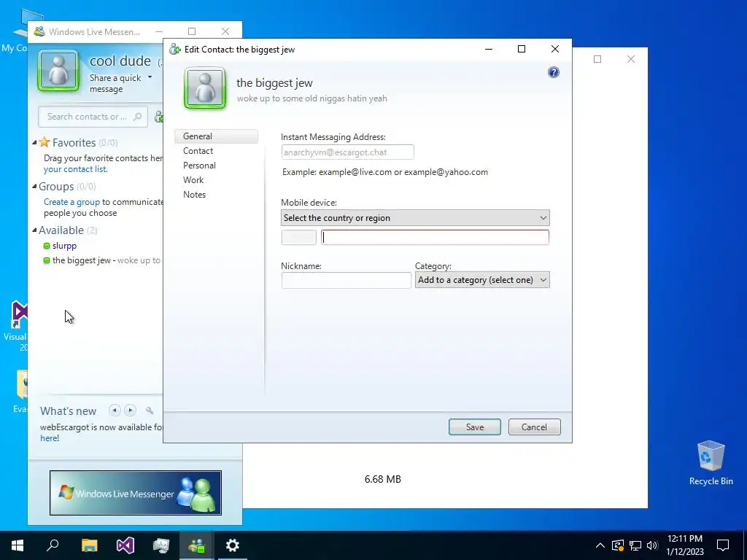
Task: Click cool dude's profile picture in Messenger
Action: tap(58, 71)
